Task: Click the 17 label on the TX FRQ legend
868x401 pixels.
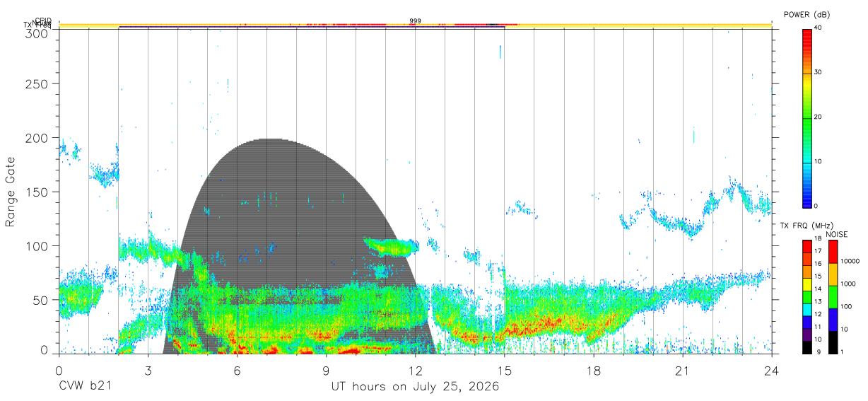Action: coord(818,251)
